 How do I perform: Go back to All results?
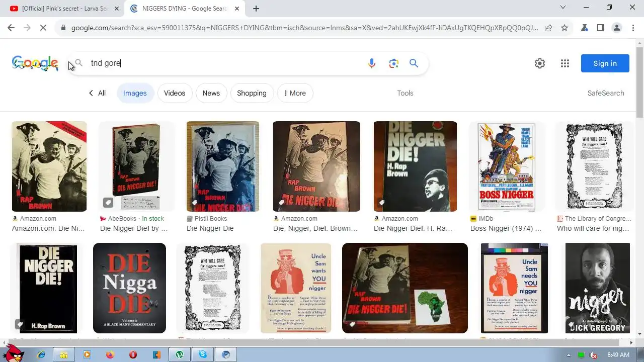pos(97,93)
